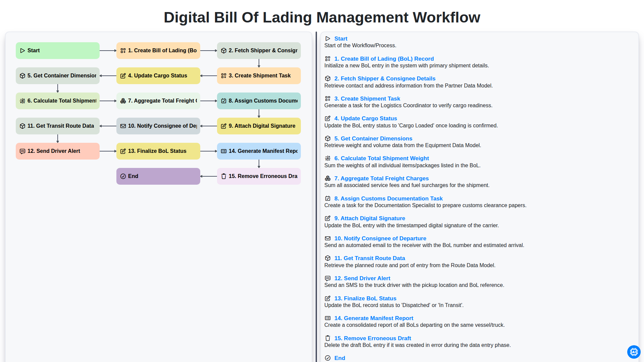Screen dimensions: 644x362
Task: Select the Create Shipment Task node
Action: pyautogui.click(x=259, y=76)
